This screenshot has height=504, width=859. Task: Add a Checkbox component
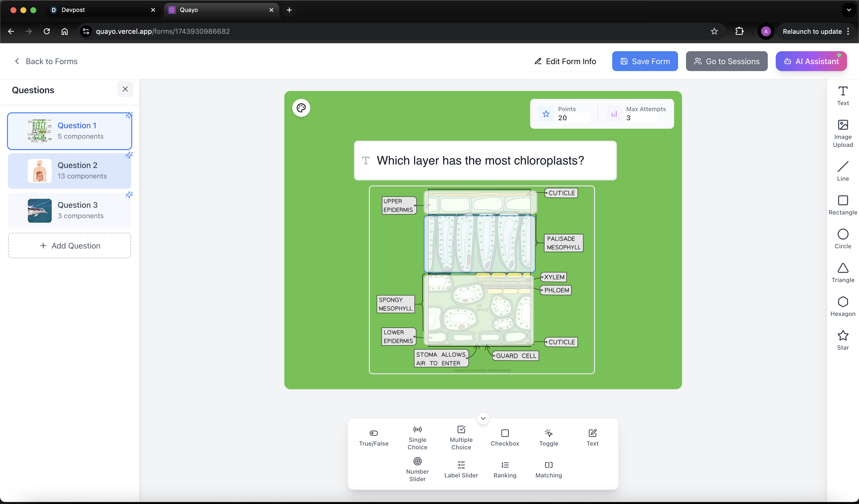tap(505, 438)
